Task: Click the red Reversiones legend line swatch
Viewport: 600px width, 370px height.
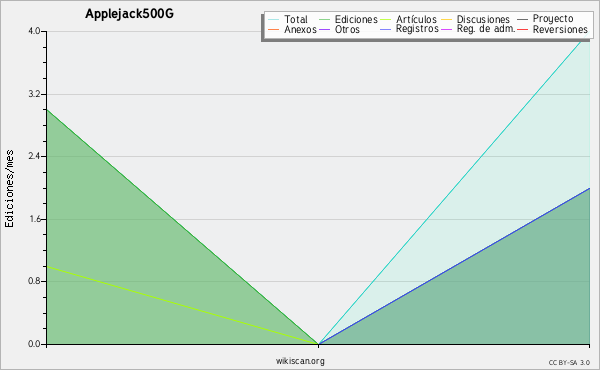Action: [x=522, y=29]
